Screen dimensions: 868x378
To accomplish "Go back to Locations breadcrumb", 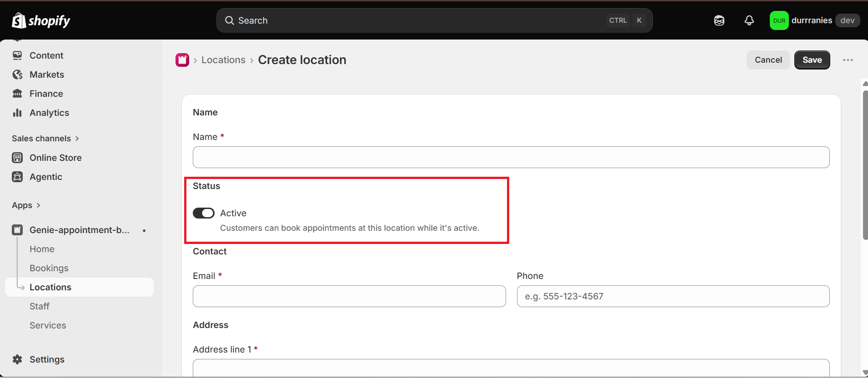I will point(223,60).
